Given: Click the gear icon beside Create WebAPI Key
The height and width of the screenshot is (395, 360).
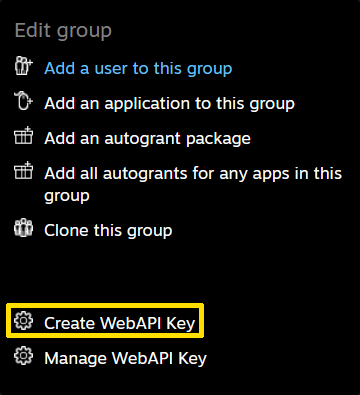Looking at the screenshot, I should click(24, 321).
